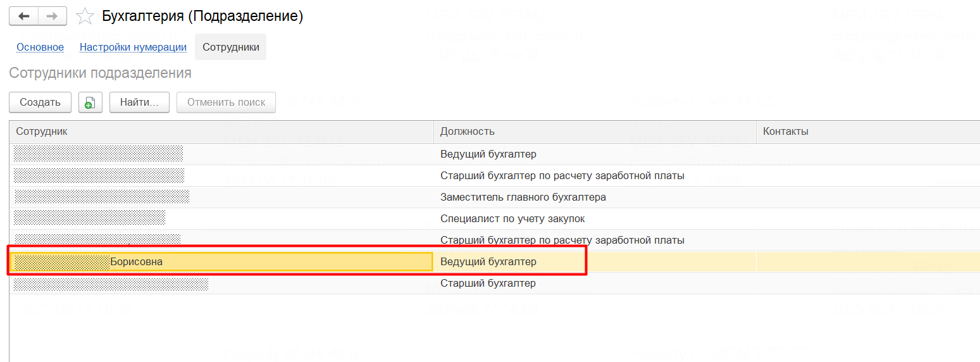Sort by the Должность column header
Viewport: 980px width, 362px height.
click(x=595, y=132)
